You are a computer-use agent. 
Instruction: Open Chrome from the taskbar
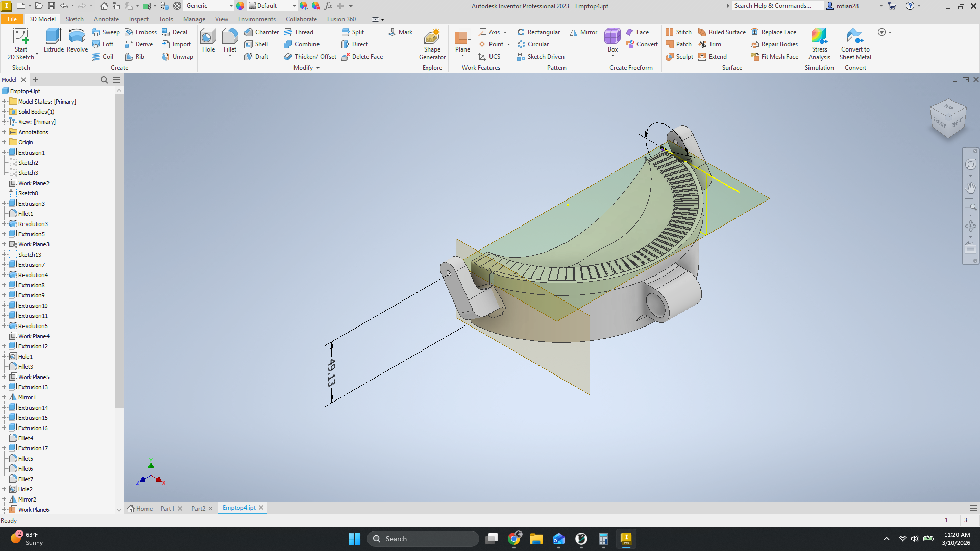(514, 539)
